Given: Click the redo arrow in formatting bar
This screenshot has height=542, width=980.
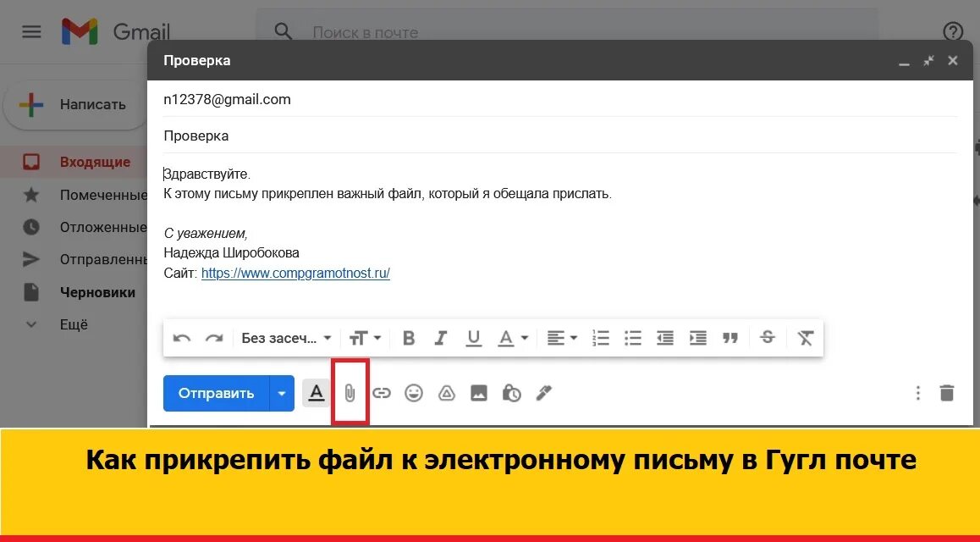Looking at the screenshot, I should click(214, 338).
